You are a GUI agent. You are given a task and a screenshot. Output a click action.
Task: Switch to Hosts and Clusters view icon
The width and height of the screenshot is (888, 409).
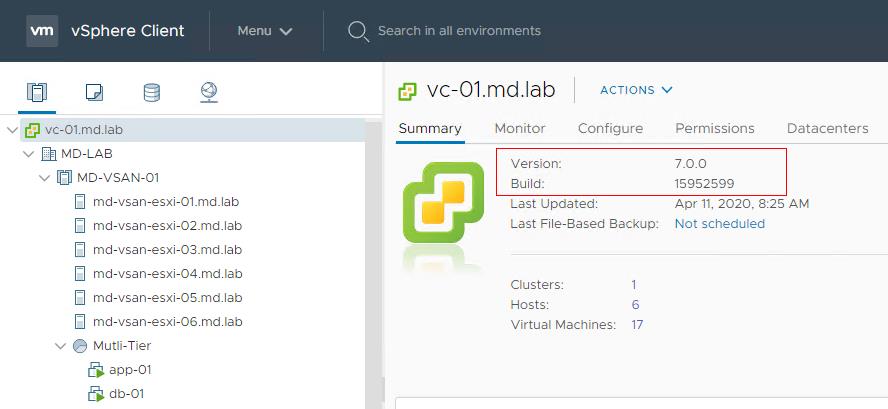click(37, 92)
